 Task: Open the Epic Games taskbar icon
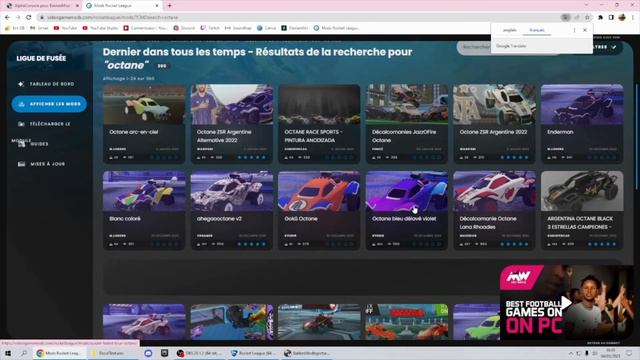pos(164,353)
